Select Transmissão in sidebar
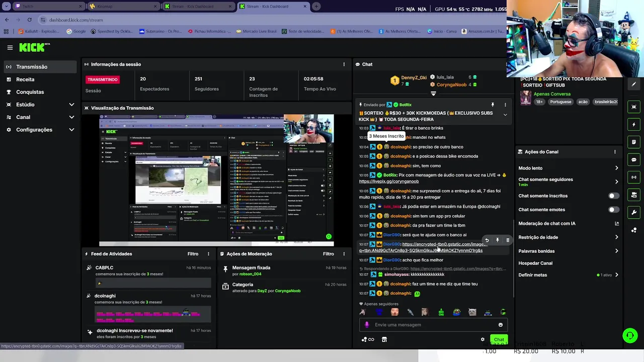The width and height of the screenshot is (644, 362). 41,67
